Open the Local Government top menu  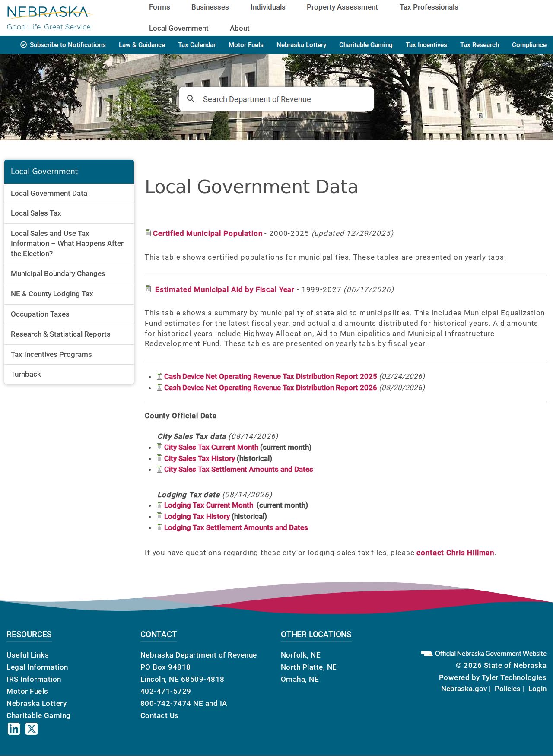[x=179, y=28]
